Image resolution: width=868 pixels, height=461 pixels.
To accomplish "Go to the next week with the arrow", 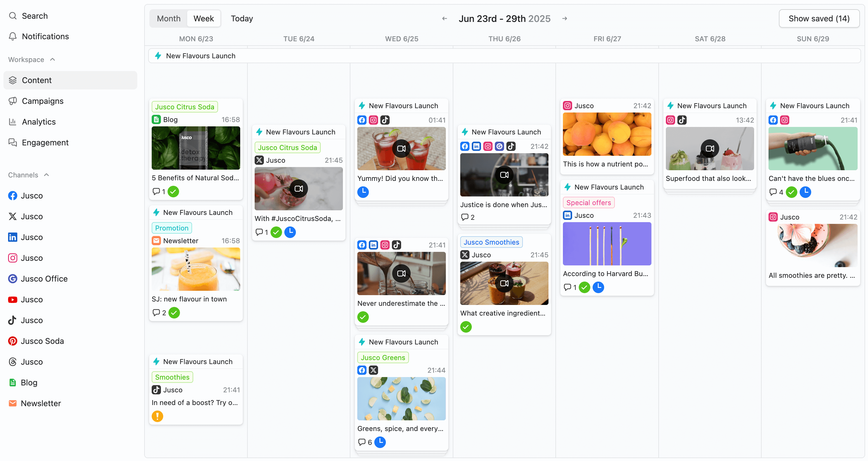I will 564,18.
